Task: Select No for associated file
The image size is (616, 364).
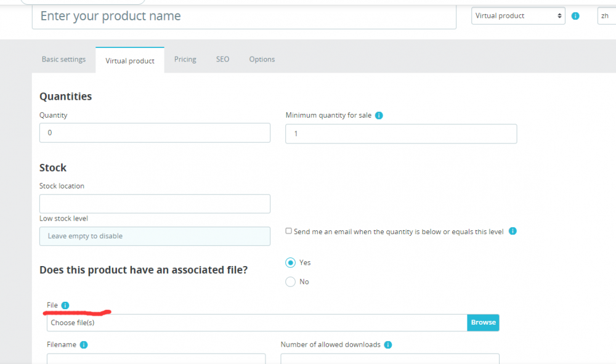Action: pyautogui.click(x=291, y=282)
